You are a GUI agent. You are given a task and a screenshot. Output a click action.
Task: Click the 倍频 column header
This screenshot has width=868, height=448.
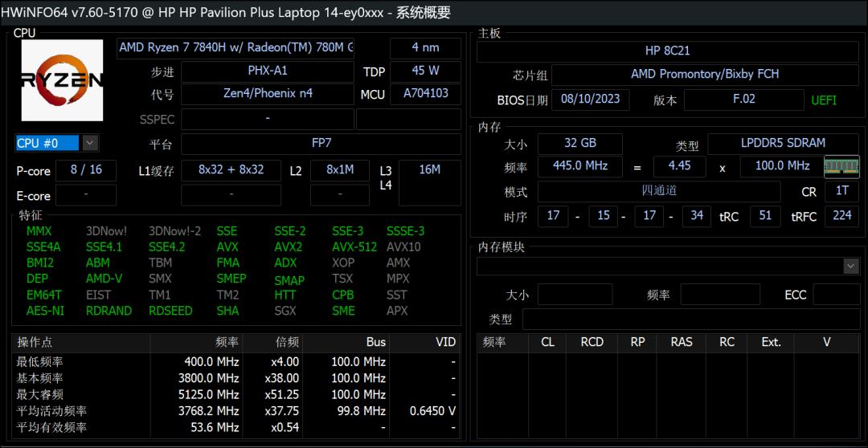click(x=273, y=343)
